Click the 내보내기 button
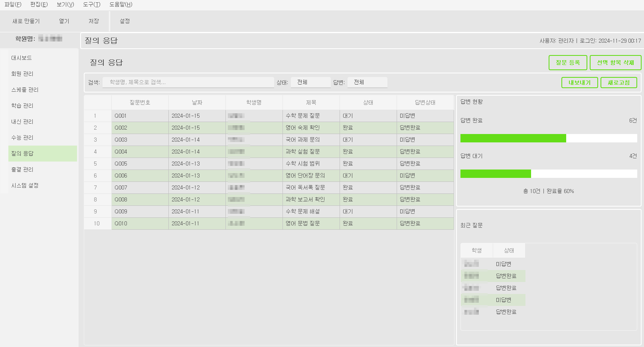Viewport: 644px width, 347px height. click(579, 83)
